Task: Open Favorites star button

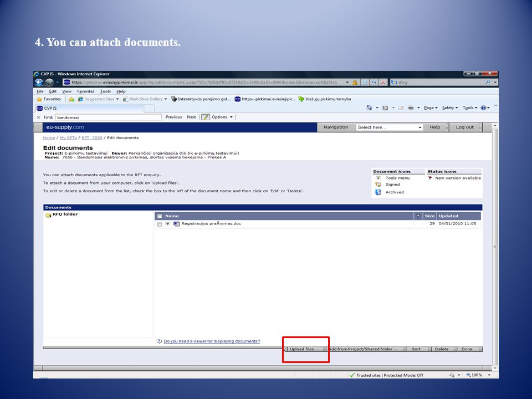Action: pyautogui.click(x=49, y=99)
